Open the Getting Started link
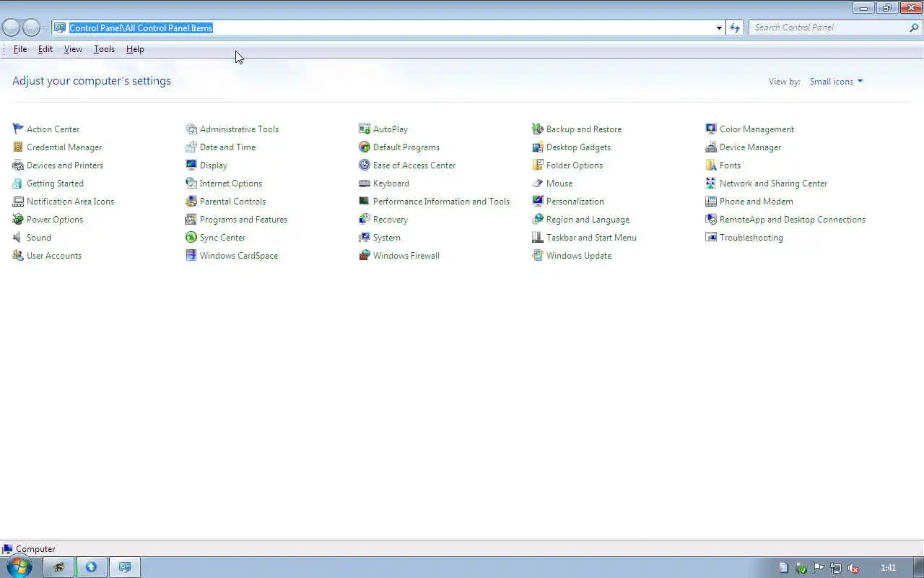924x578 pixels. point(55,184)
